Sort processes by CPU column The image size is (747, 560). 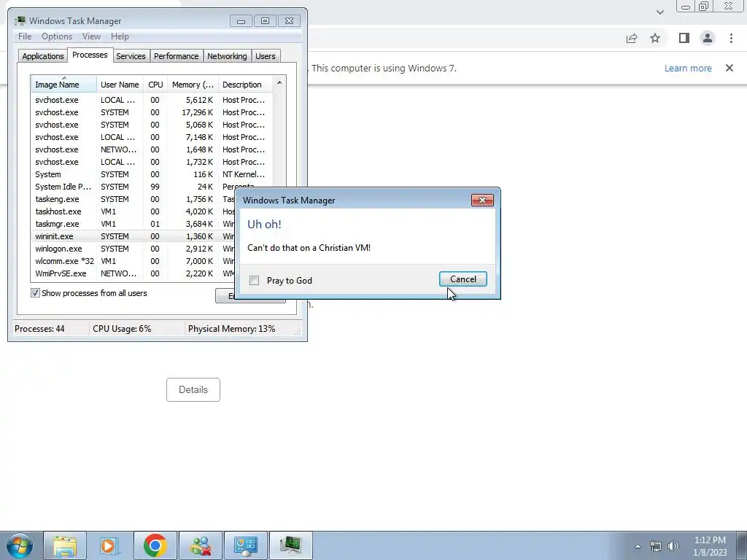point(155,85)
